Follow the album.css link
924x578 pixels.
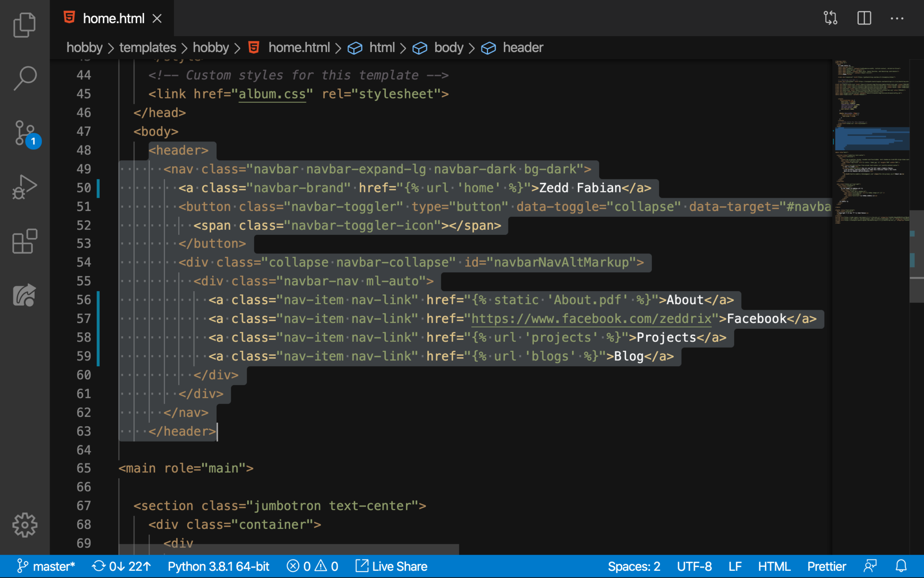point(272,94)
